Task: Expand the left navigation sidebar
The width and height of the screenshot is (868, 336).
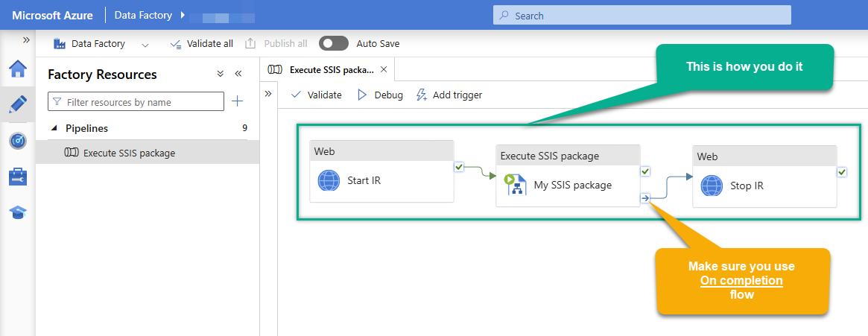Action: pos(26,39)
